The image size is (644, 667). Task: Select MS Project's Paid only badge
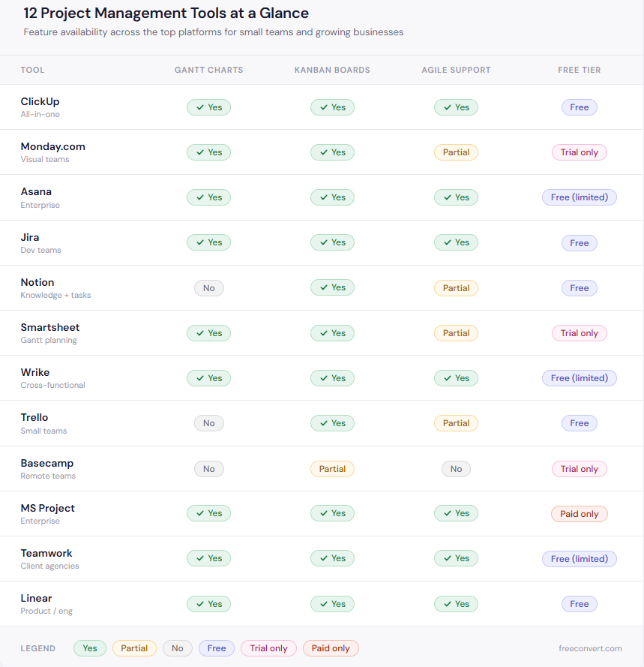[x=580, y=514]
